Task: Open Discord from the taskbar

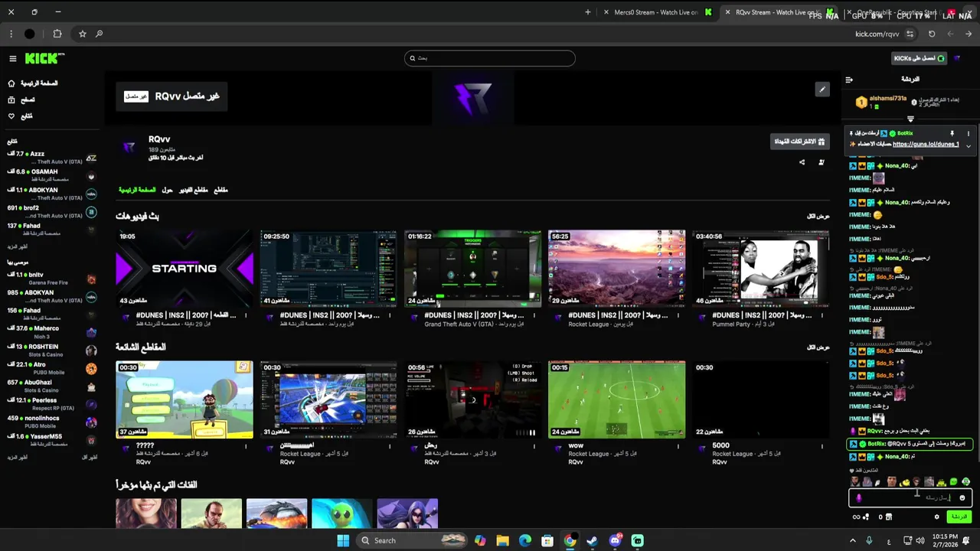Action: coord(615,540)
